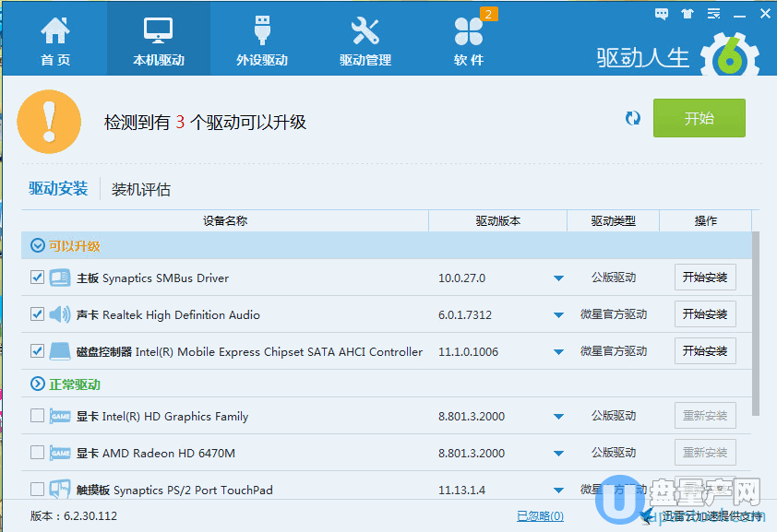Screen dimensions: 777x532
Task: Click the refresh scan icon
Action: pos(633,118)
